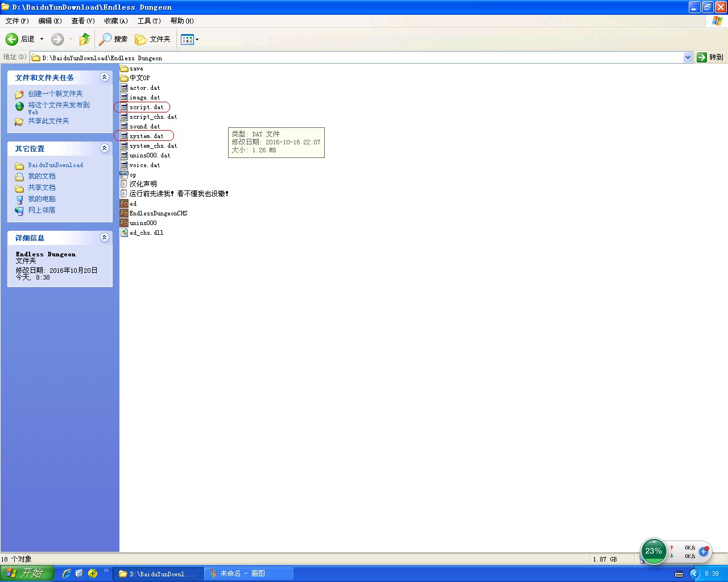
Task: Select the 汉化声明 text file
Action: coord(138,184)
